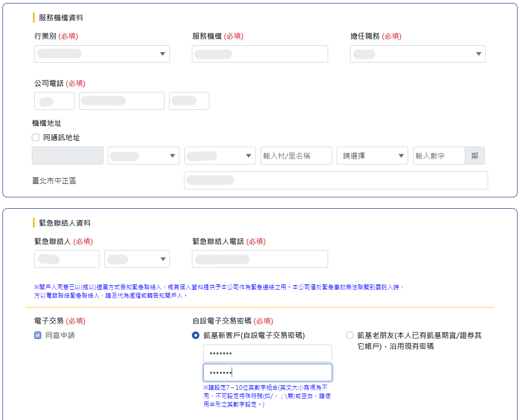Click the middle 公司電話 number field
Viewport: 520px width, 420px height.
(122, 101)
